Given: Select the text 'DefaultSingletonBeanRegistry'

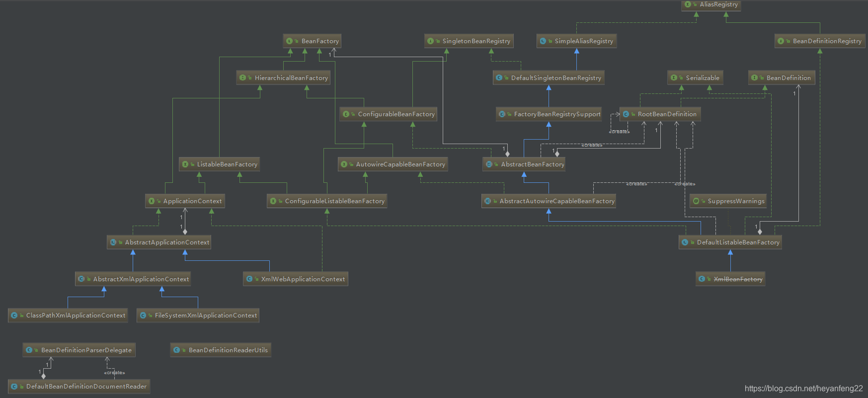Looking at the screenshot, I should point(556,78).
